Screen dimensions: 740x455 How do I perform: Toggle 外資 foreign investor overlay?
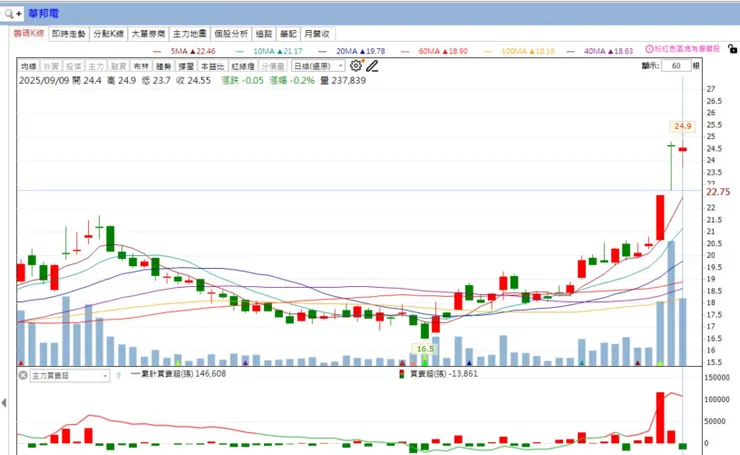point(51,66)
